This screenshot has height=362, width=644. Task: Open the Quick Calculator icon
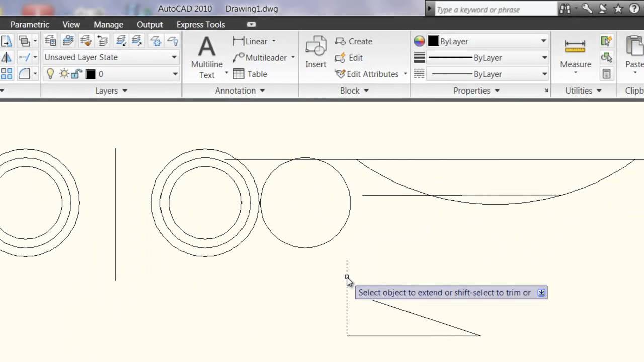(x=606, y=74)
